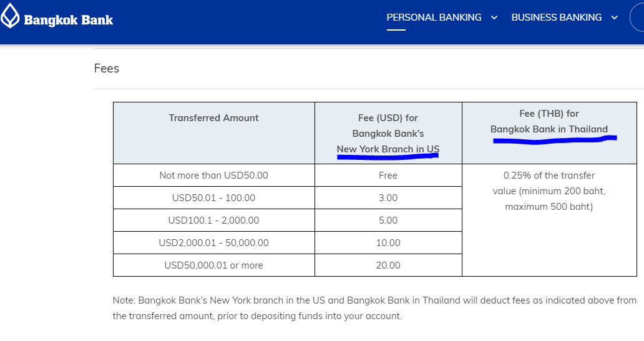This screenshot has width=644, height=341.
Task: Click the 20.00 fee cell
Action: [388, 265]
